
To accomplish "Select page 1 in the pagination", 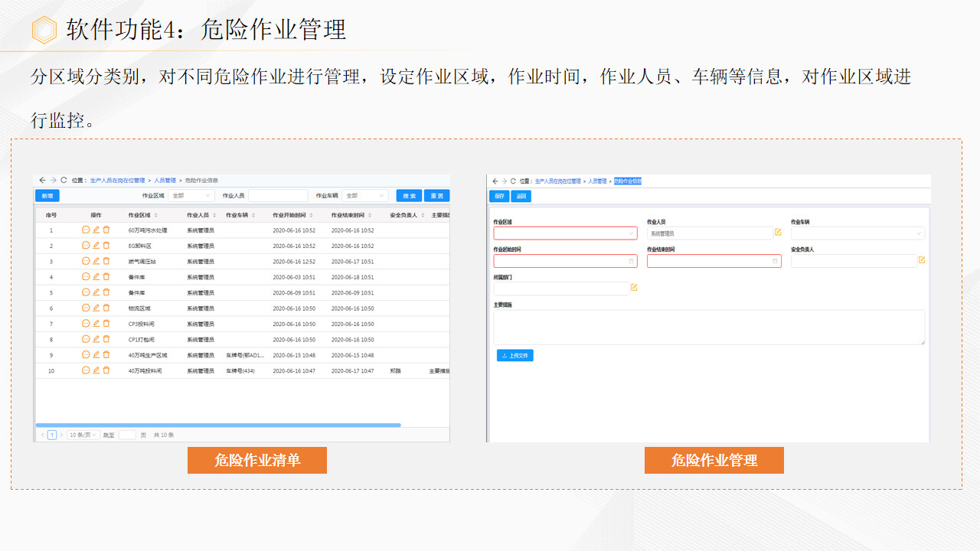I will (x=52, y=435).
